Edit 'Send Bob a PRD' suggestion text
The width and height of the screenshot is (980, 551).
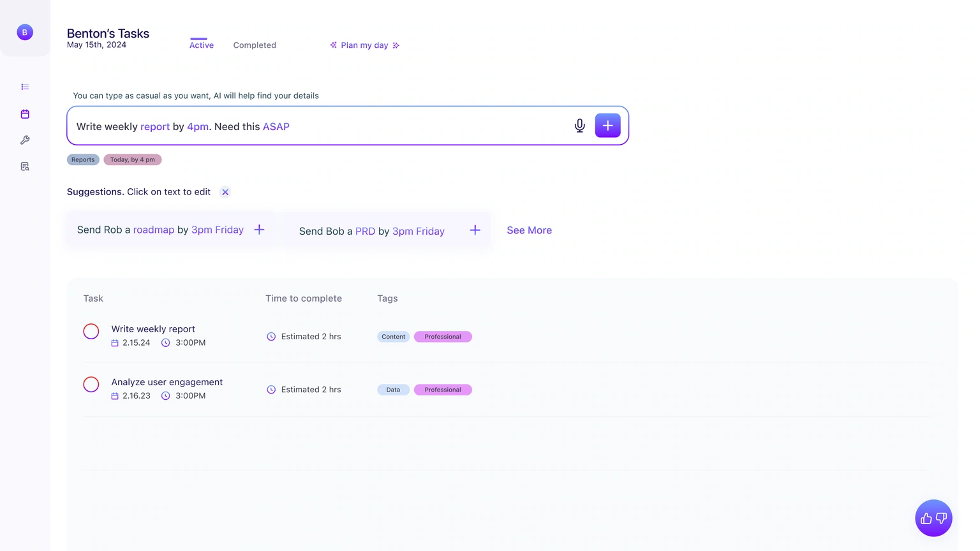pyautogui.click(x=372, y=231)
